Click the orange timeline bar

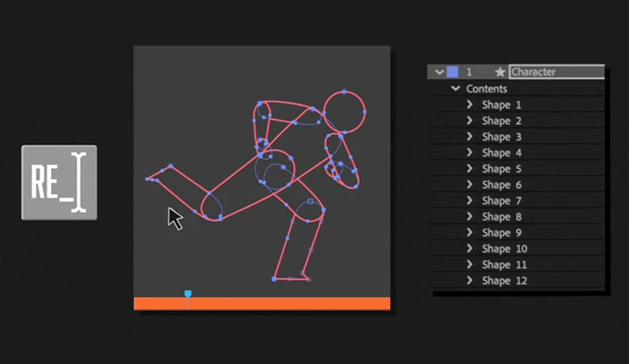(x=262, y=304)
